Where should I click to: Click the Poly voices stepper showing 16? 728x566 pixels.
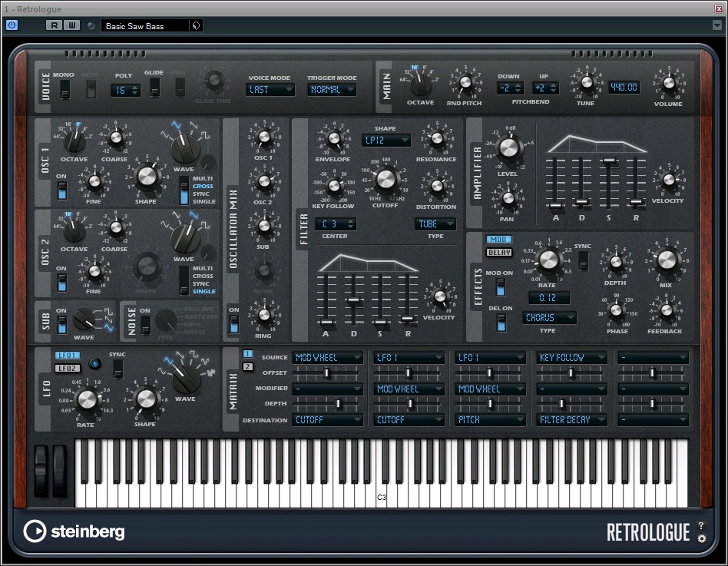pyautogui.click(x=126, y=91)
